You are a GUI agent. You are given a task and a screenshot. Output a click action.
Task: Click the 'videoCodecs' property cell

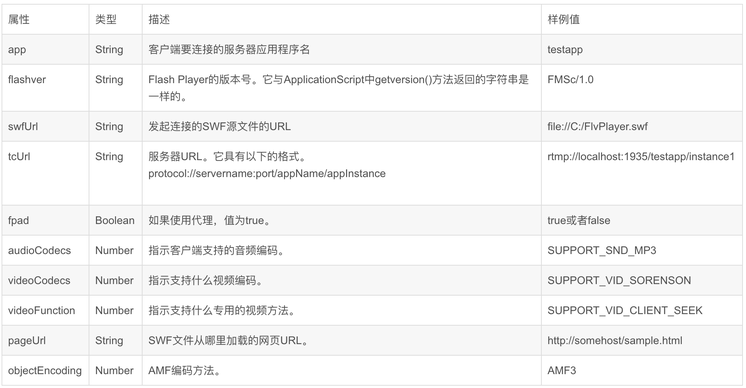45,280
